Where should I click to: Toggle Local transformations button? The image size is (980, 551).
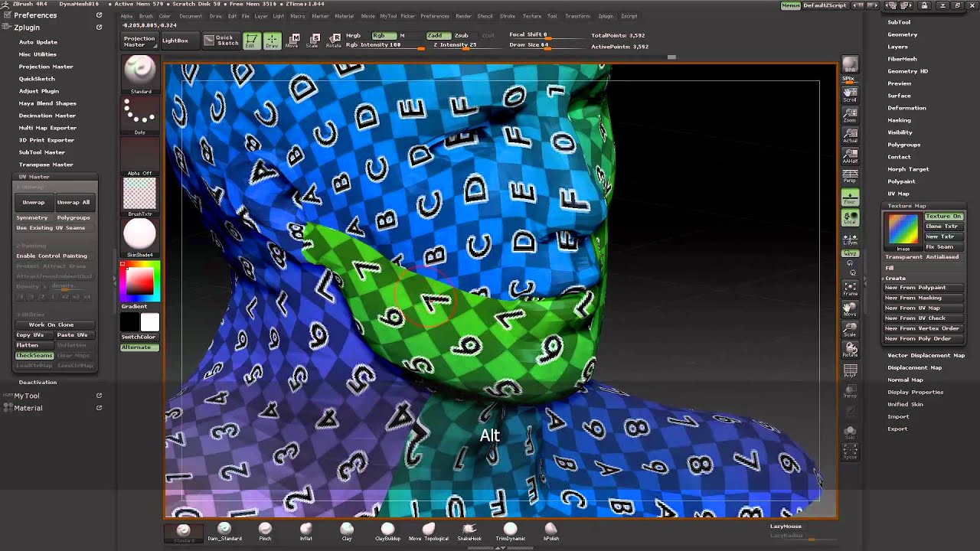click(x=850, y=218)
